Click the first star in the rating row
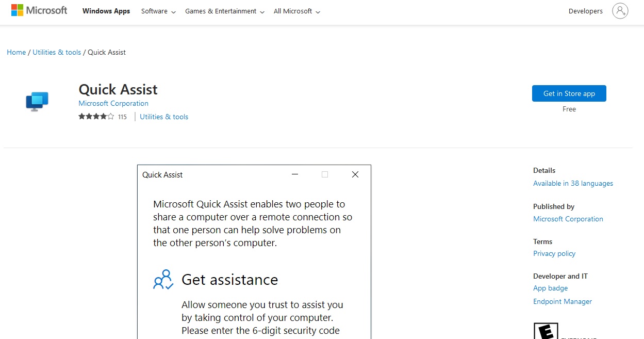 81,117
